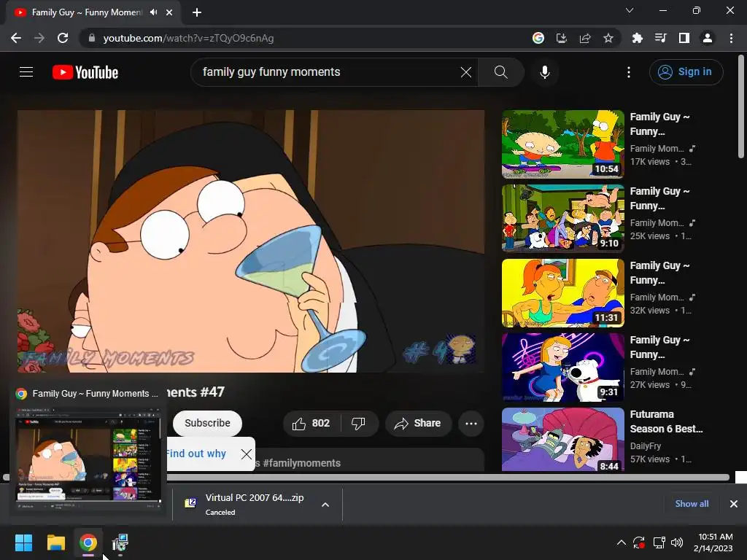Open Chrome extensions puzzle icon

pos(638,38)
